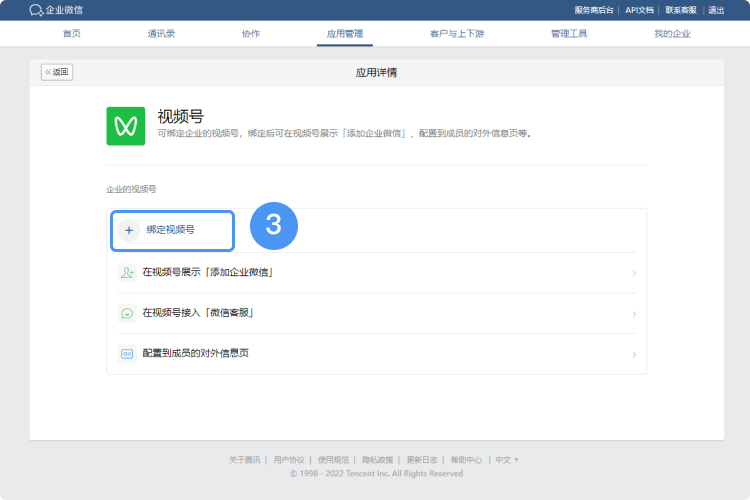The height and width of the screenshot is (500, 750).
Task: Click the 返回 back button
Action: 57,72
